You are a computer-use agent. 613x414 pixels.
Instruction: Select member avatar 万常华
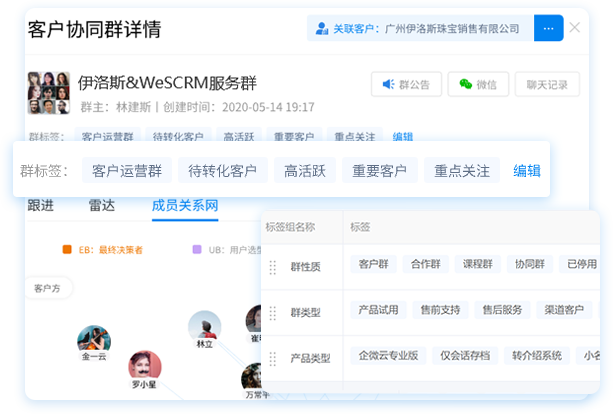pyautogui.click(x=252, y=377)
